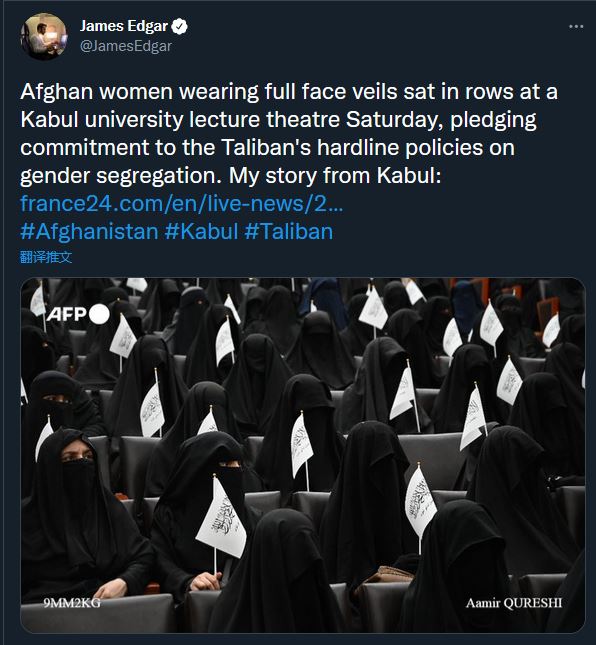Select the #Kabul hashtag
This screenshot has width=596, height=645.
pos(201,232)
